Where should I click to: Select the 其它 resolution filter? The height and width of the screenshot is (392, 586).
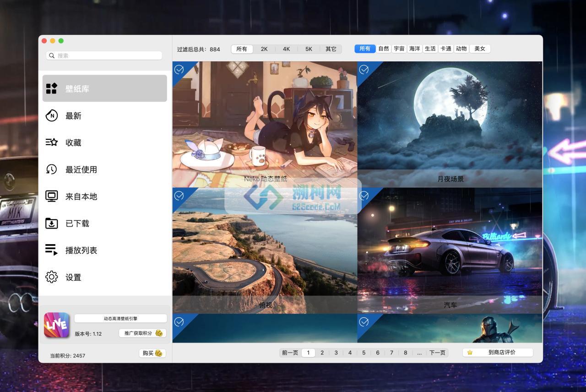pos(331,49)
